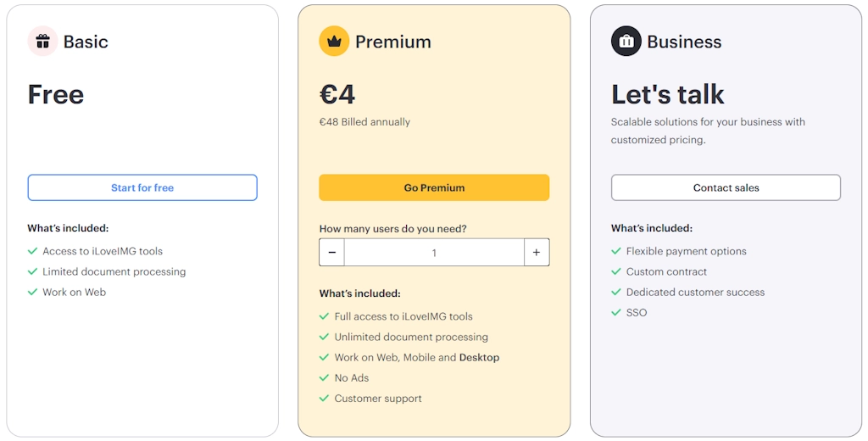Click checkmark beside Work on Web
The width and height of the screenshot is (868, 441).
click(x=33, y=292)
